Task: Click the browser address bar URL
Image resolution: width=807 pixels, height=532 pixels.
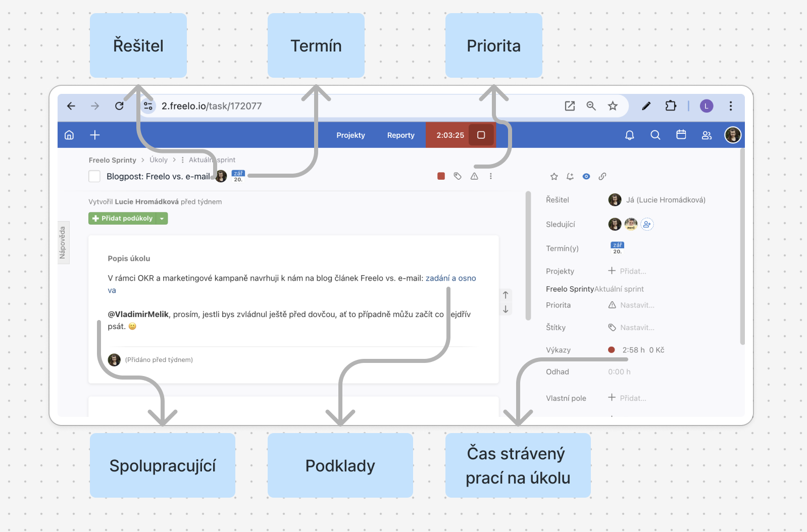Action: tap(212, 106)
